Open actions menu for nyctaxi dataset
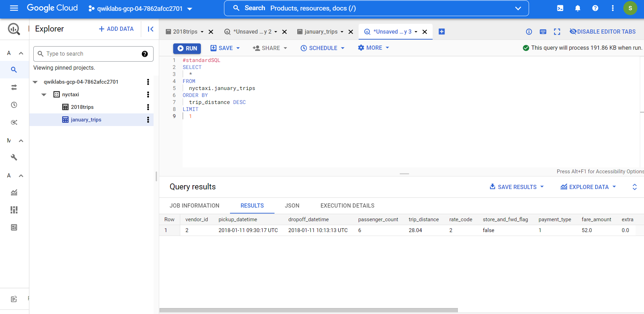644x314 pixels. (148, 95)
